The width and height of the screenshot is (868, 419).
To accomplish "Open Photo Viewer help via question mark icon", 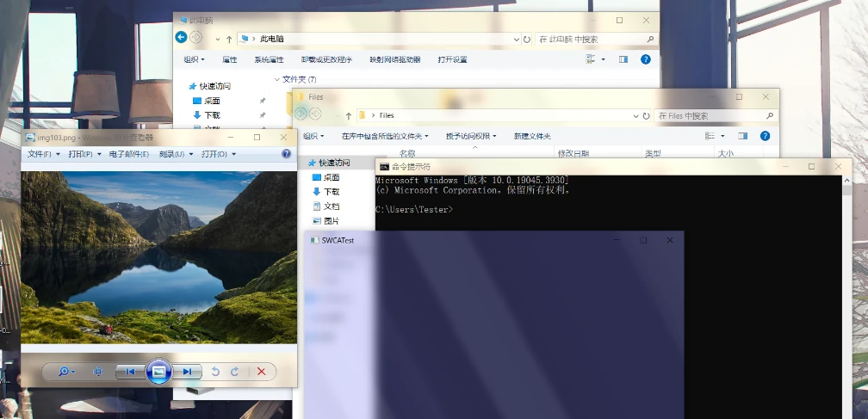I will 287,154.
